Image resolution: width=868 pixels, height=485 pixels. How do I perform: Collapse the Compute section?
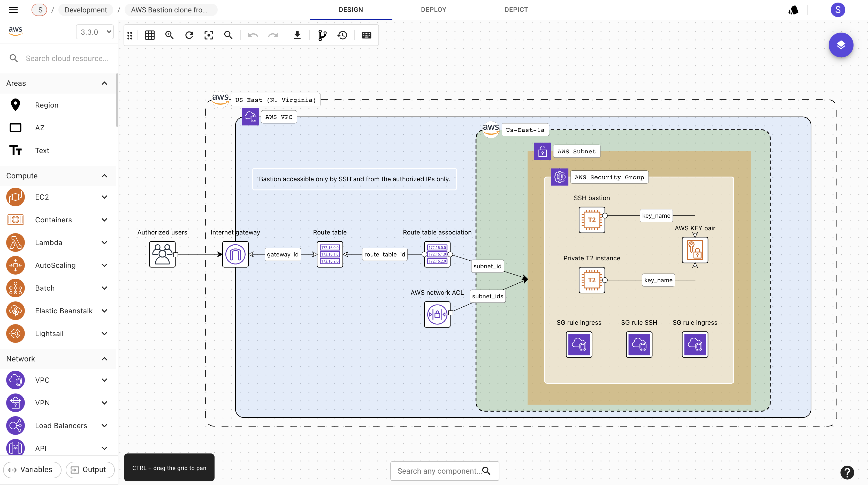click(x=104, y=176)
